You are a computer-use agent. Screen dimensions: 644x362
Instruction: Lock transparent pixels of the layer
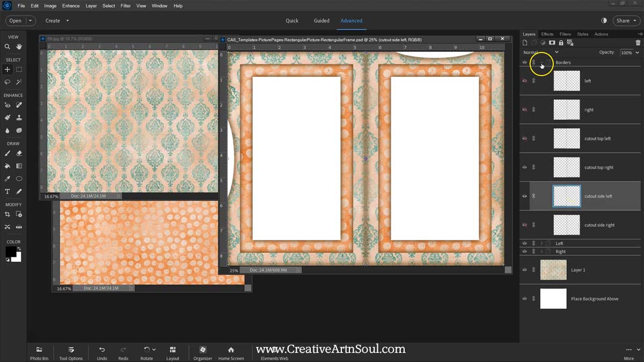pos(569,42)
